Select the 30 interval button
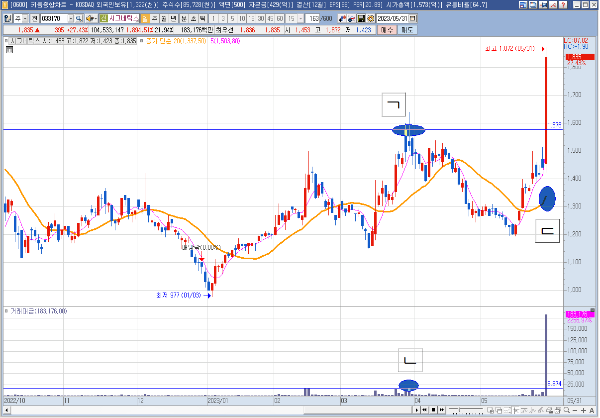600x418 pixels. tap(261, 18)
